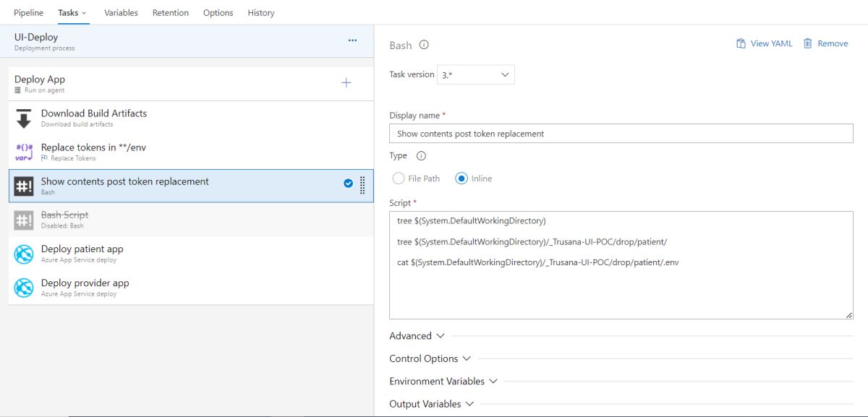Switch to the History tab
The height and width of the screenshot is (417, 868).
click(x=261, y=13)
